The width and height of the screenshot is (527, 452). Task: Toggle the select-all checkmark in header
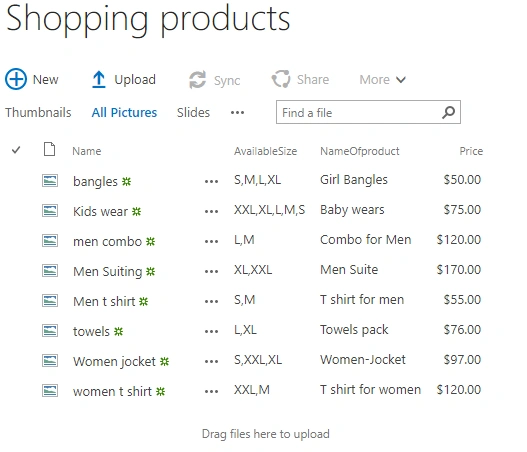tap(16, 150)
